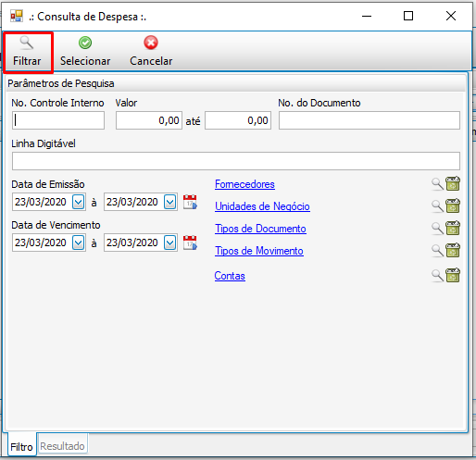Open the Tipos de Documento search magnifier
476x460 pixels.
[x=437, y=229]
